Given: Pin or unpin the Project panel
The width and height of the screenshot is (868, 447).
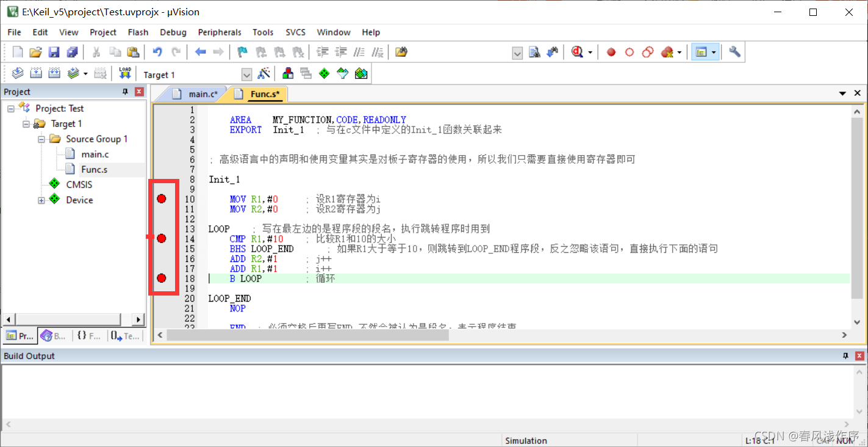Looking at the screenshot, I should pos(126,92).
